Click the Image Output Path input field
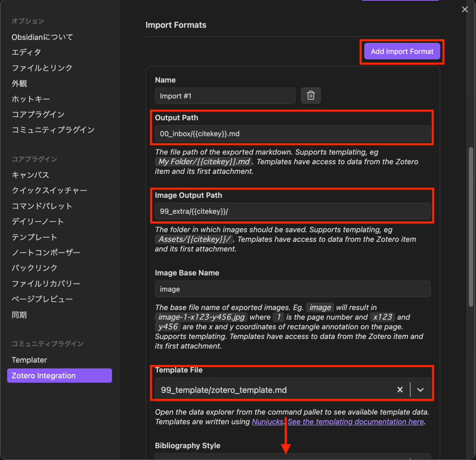Viewport: 476px width, 460px height. 292,211
